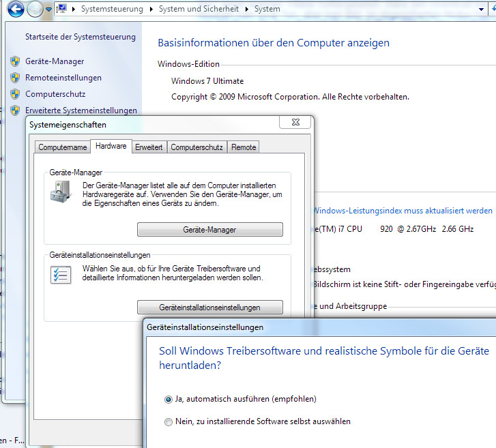Click the Geräte-Manager toolbox icon
The height and width of the screenshot is (448, 496).
61,192
